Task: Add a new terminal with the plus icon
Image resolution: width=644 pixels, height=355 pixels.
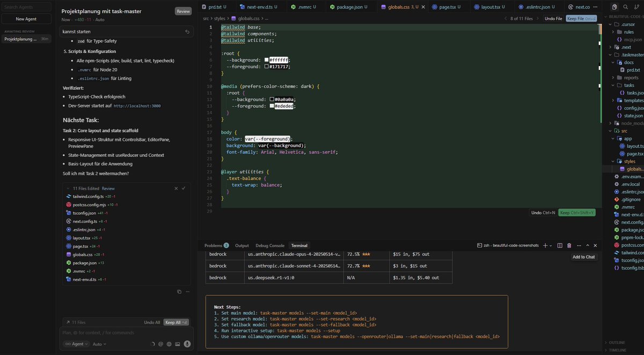Action: coord(545,245)
